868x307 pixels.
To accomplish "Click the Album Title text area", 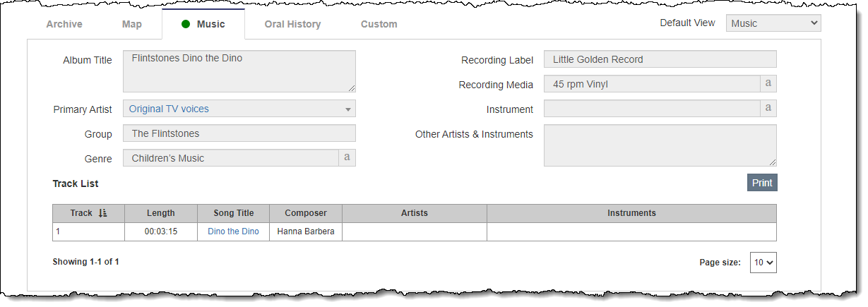I will [x=239, y=71].
